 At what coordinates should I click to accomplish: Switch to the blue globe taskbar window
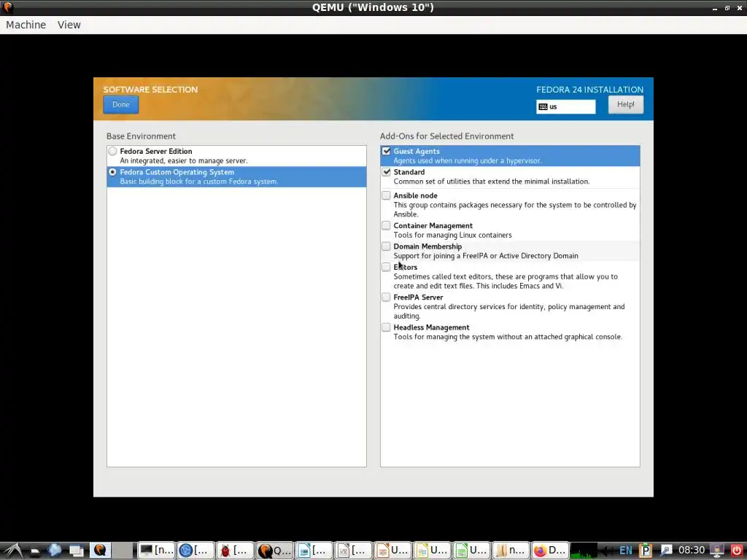tap(196, 551)
